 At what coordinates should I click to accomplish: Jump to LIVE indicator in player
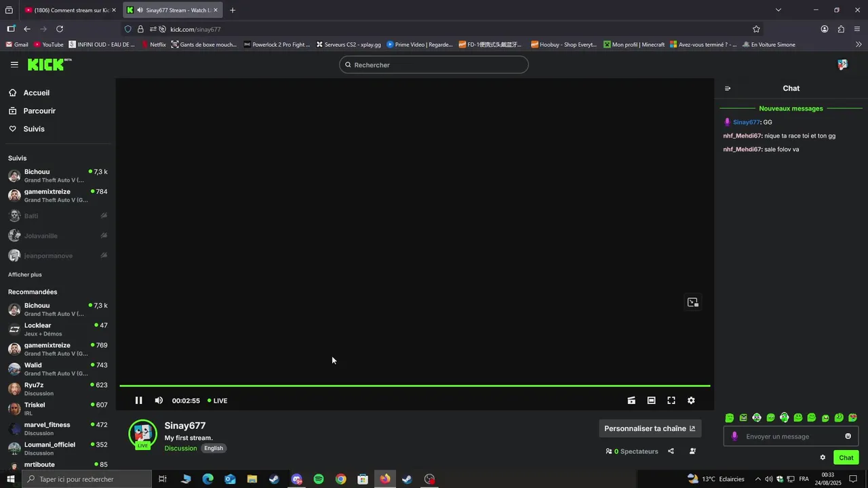218,401
